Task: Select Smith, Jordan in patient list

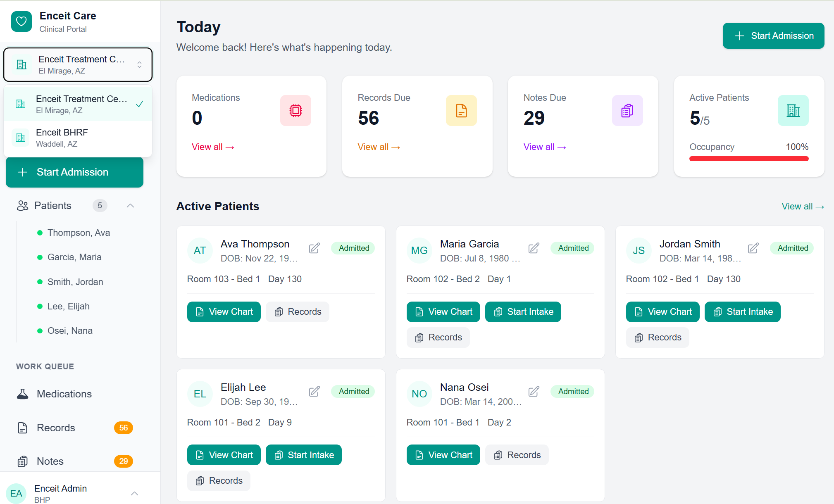Action: (x=75, y=282)
